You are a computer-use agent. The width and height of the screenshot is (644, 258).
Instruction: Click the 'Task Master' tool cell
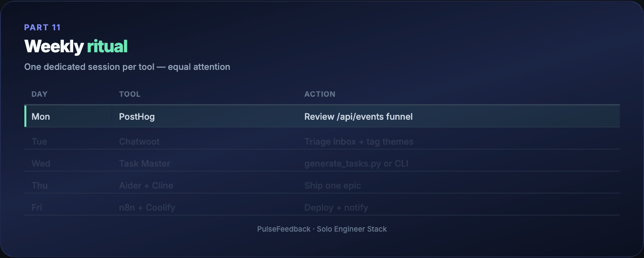145,164
